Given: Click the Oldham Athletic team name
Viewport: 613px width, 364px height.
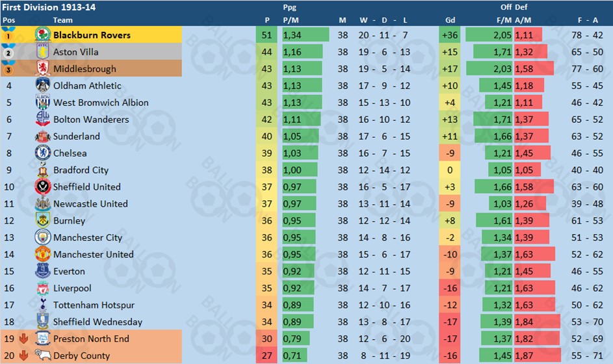Looking at the screenshot, I should 87,86.
